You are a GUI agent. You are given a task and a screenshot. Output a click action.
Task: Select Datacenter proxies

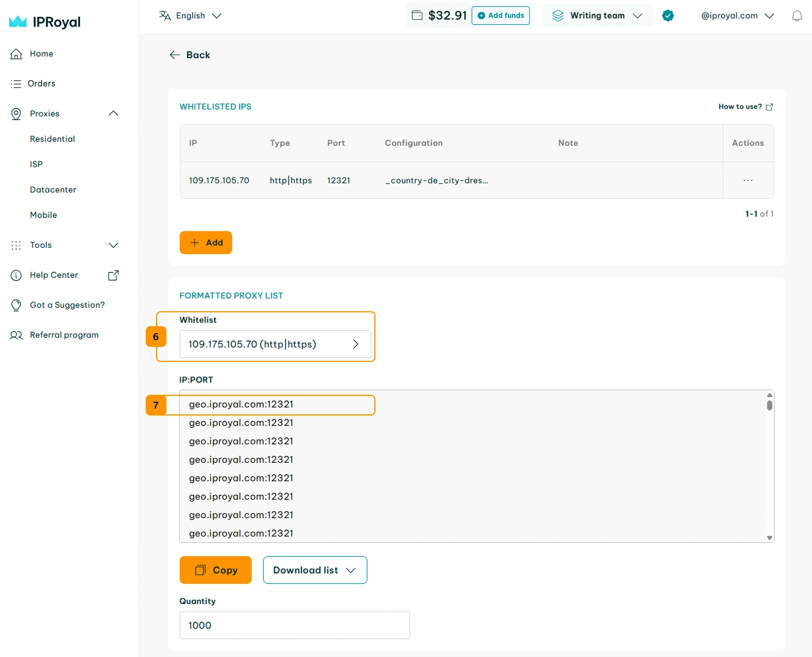point(53,190)
